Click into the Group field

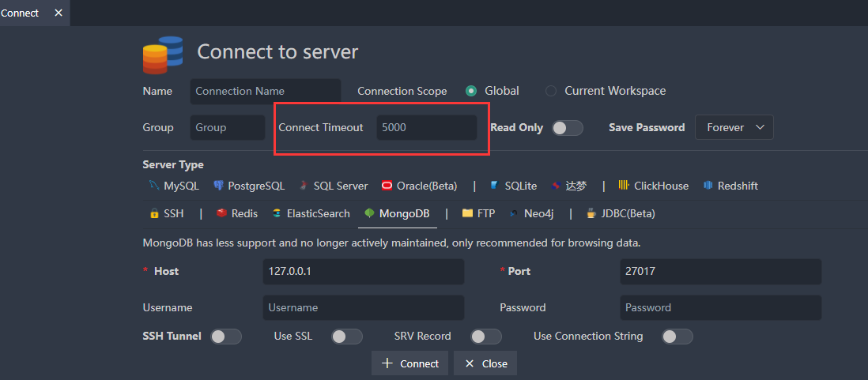point(228,128)
